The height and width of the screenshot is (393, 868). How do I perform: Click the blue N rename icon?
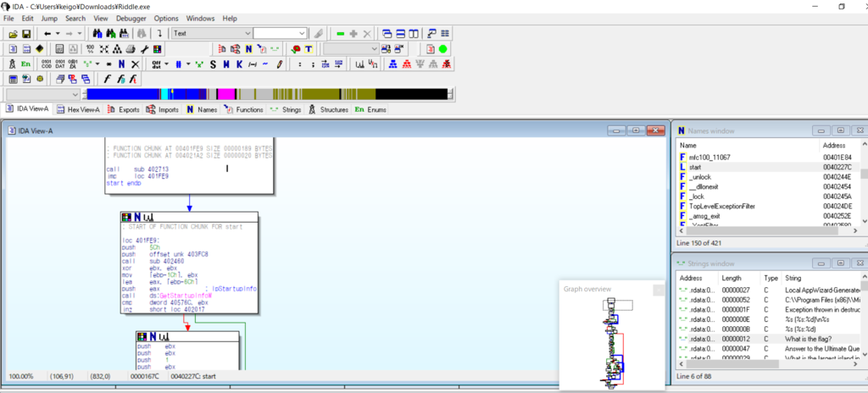tap(122, 64)
